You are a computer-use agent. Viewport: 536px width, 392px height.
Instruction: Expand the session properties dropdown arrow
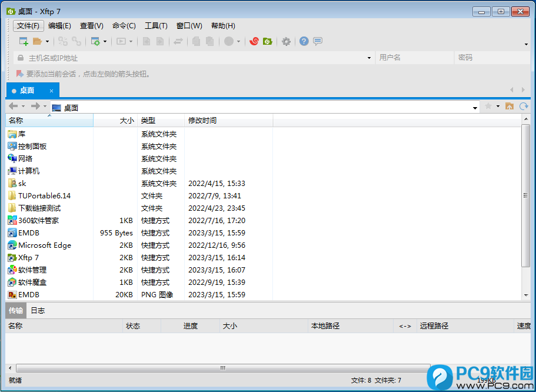[x=105, y=42]
